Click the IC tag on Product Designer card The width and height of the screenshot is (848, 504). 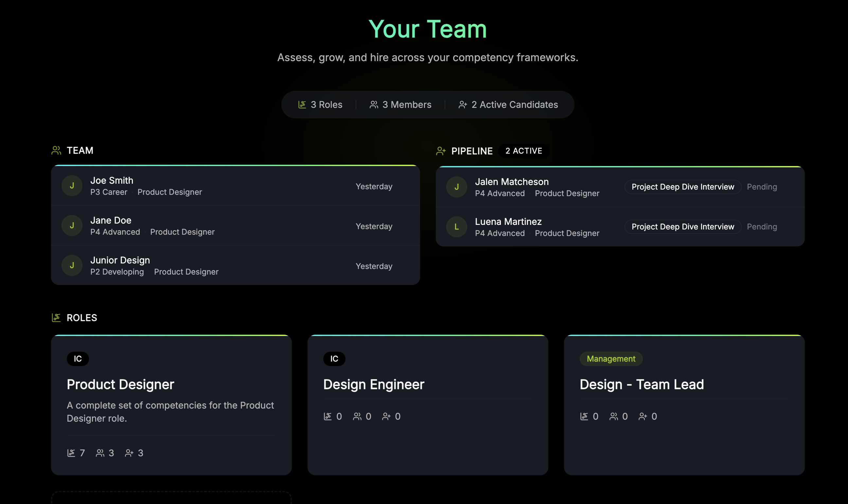(78, 359)
